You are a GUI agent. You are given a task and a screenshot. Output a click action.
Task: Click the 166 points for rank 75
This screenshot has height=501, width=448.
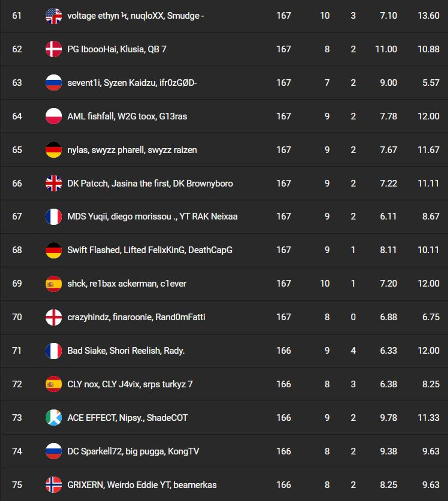tap(284, 485)
